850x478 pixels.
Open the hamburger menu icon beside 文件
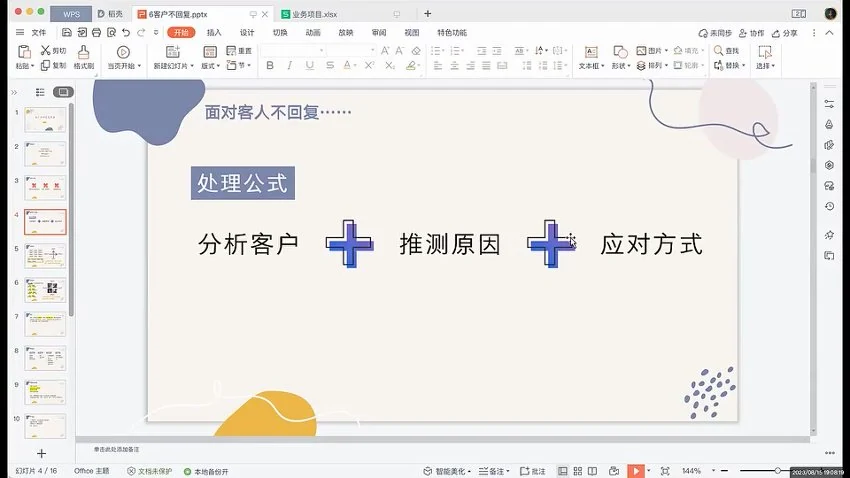20,33
